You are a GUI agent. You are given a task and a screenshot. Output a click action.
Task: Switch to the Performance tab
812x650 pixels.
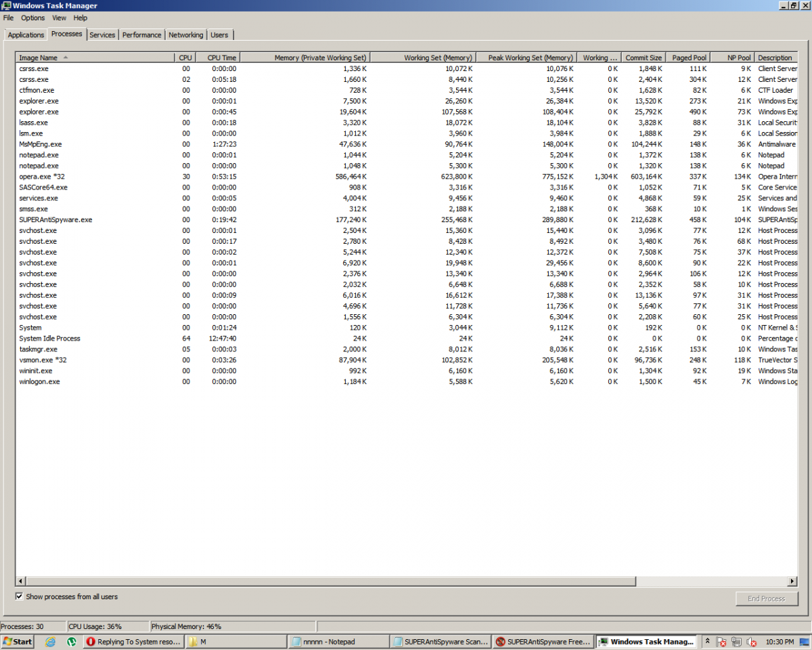[x=142, y=35]
